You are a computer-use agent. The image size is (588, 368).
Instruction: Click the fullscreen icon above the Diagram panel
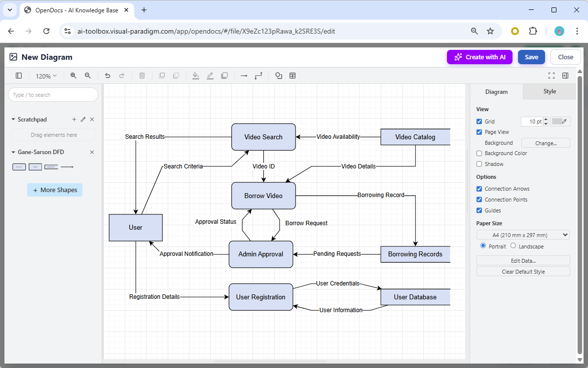551,76
